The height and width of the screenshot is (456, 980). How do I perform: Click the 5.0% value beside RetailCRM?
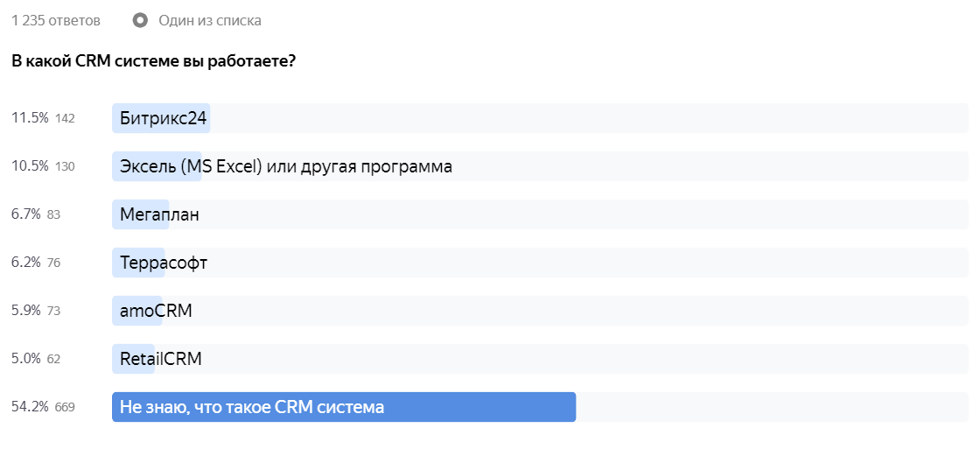tap(26, 359)
